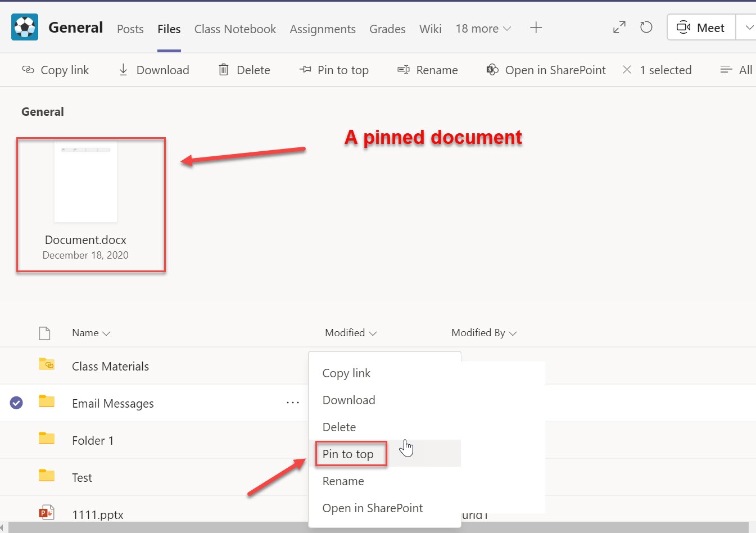Click the General channel title

[x=75, y=28]
